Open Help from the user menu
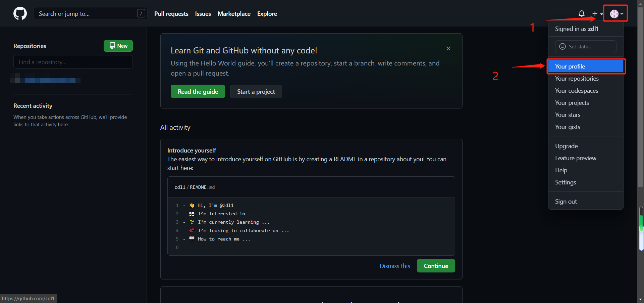The width and height of the screenshot is (644, 303). [586, 170]
